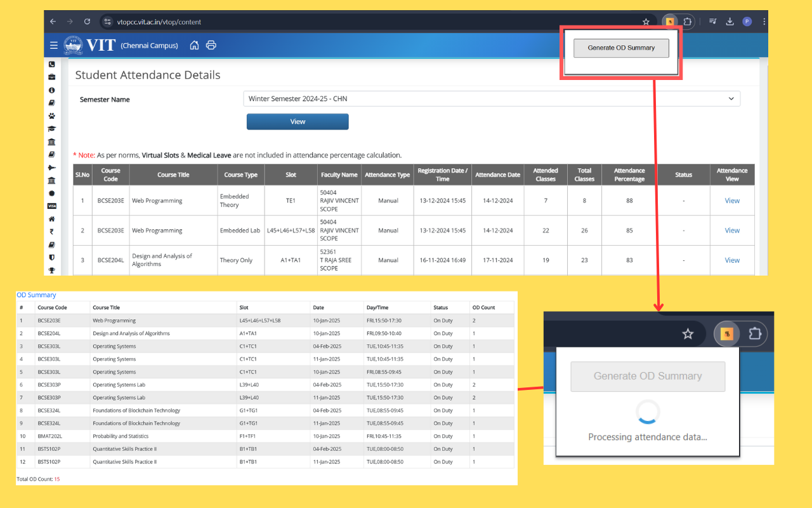Open View link for Design and Analysis row
The height and width of the screenshot is (508, 812).
pyautogui.click(x=732, y=260)
